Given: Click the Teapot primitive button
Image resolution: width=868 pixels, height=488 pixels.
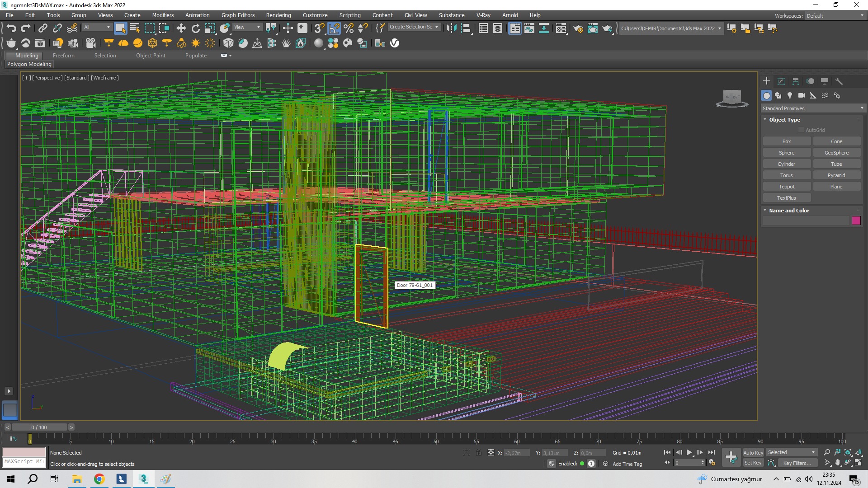Looking at the screenshot, I should point(787,187).
